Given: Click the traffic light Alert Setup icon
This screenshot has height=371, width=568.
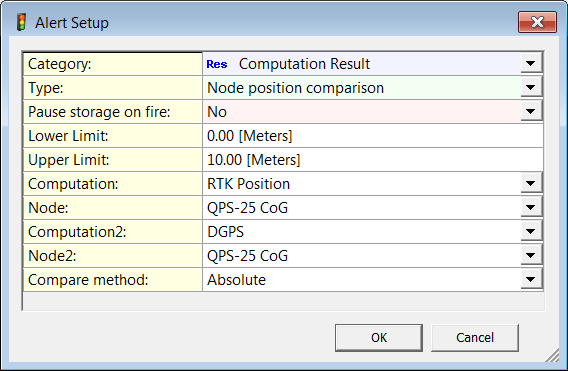Looking at the screenshot, I should [x=22, y=22].
